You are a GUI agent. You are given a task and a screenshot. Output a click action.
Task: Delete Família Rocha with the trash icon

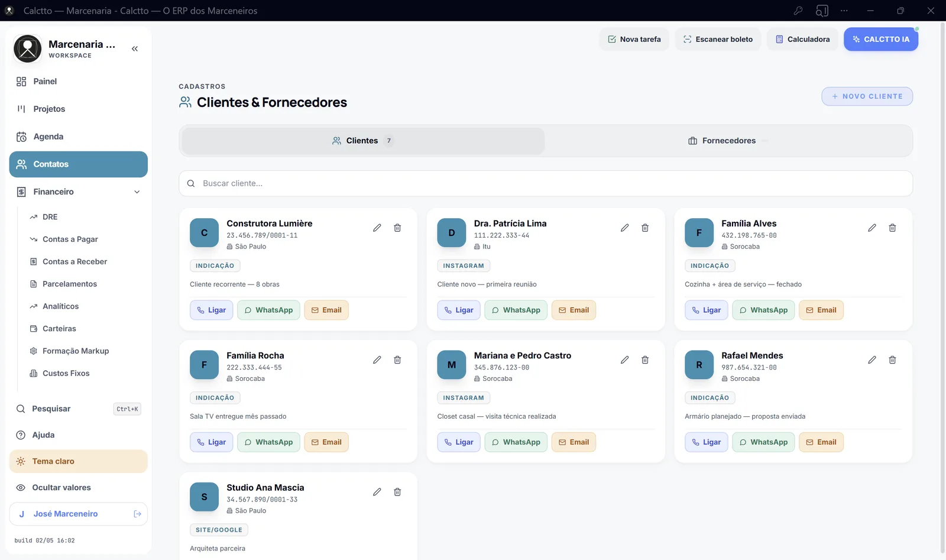click(x=397, y=360)
